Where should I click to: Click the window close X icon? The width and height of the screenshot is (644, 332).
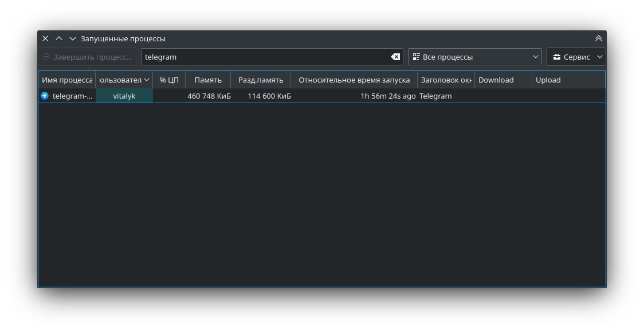(x=45, y=38)
